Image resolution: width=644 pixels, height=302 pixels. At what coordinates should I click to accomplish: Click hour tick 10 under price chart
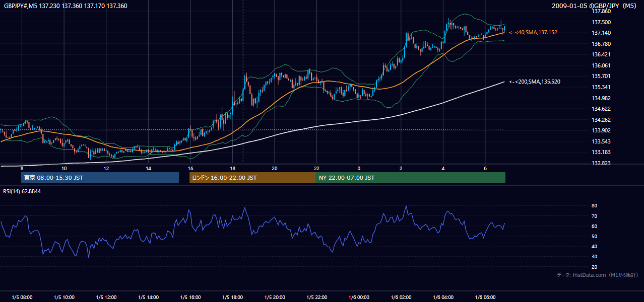tap(64, 168)
